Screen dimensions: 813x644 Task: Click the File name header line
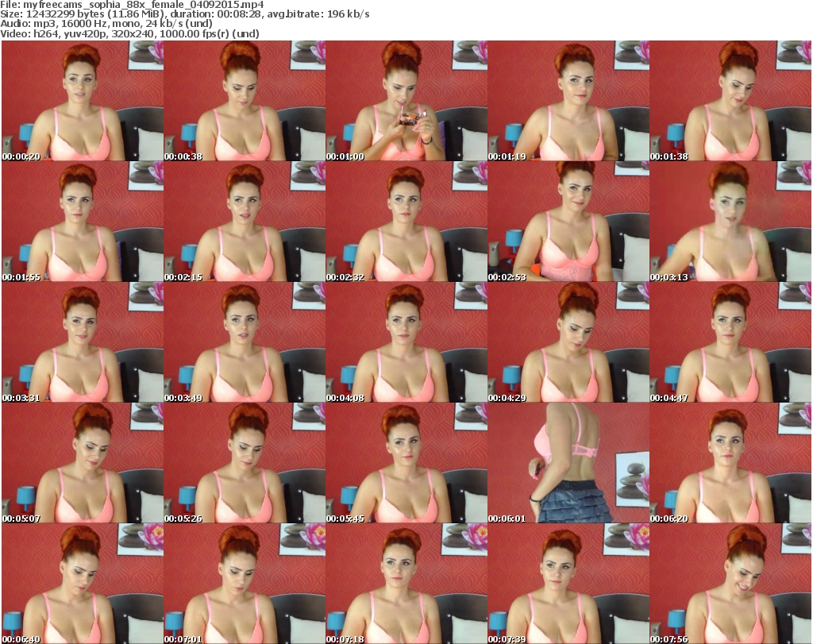pyautogui.click(x=133, y=5)
